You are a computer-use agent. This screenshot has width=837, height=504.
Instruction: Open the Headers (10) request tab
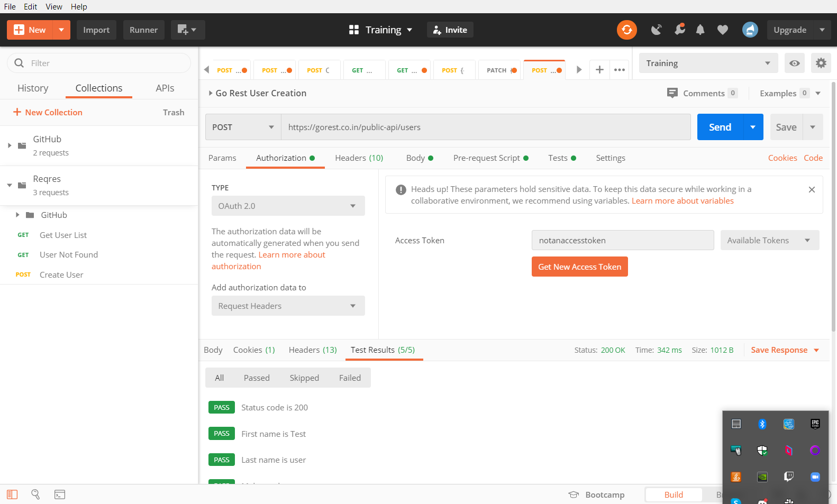[359, 158]
